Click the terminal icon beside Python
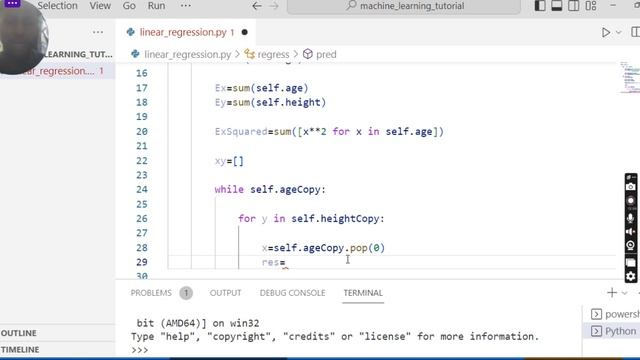 (x=596, y=331)
